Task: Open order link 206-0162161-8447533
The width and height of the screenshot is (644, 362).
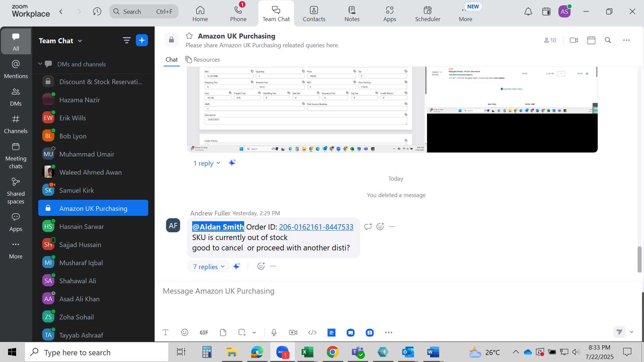Action: [316, 227]
